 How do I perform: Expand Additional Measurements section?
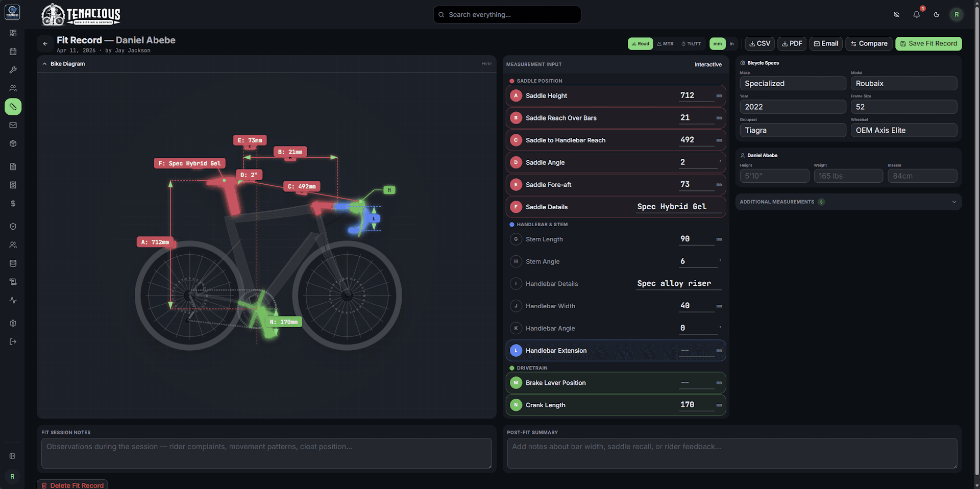[848, 202]
